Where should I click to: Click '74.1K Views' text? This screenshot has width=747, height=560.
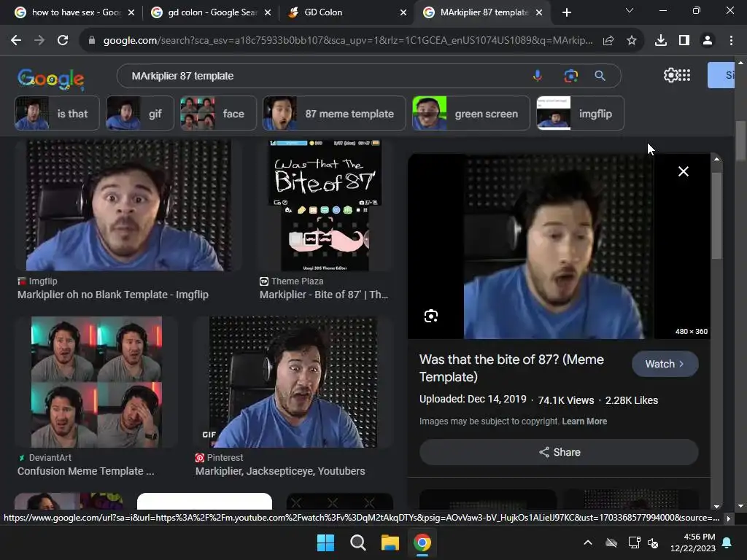(x=566, y=400)
